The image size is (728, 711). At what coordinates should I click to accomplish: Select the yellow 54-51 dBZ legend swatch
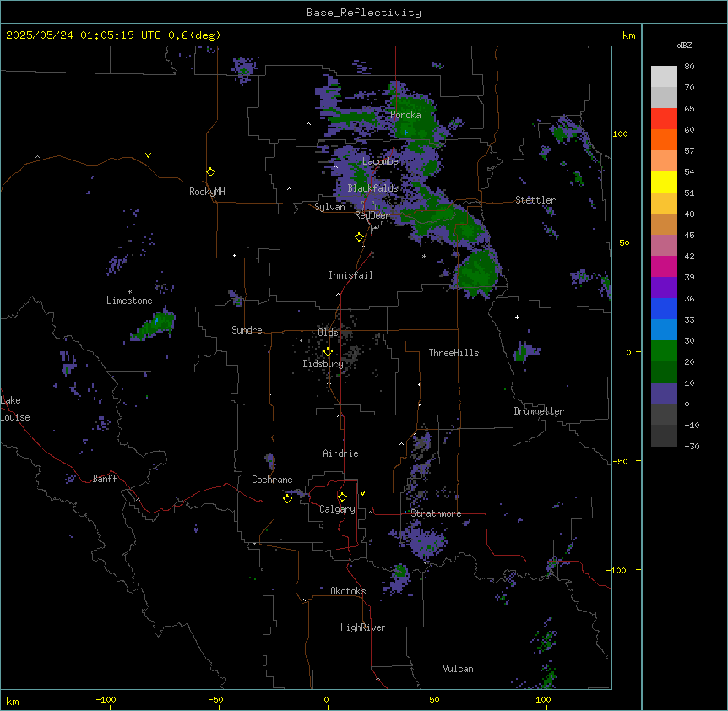(664, 182)
